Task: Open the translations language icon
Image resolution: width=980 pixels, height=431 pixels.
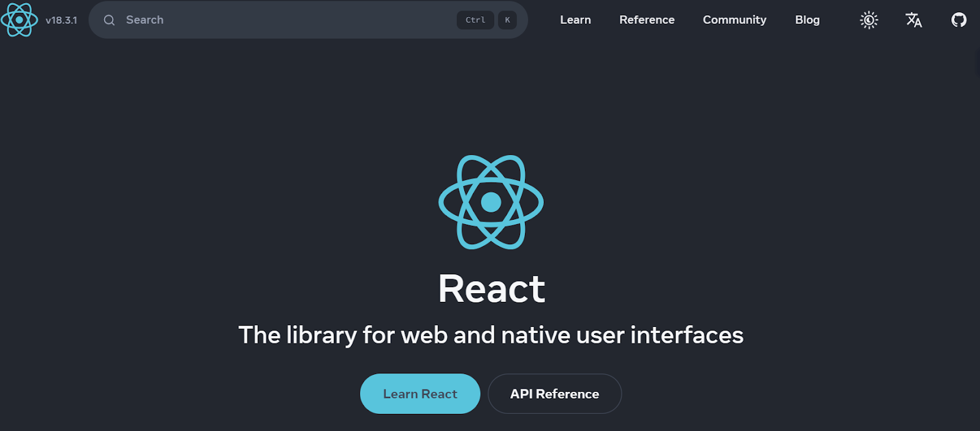Action: (914, 20)
